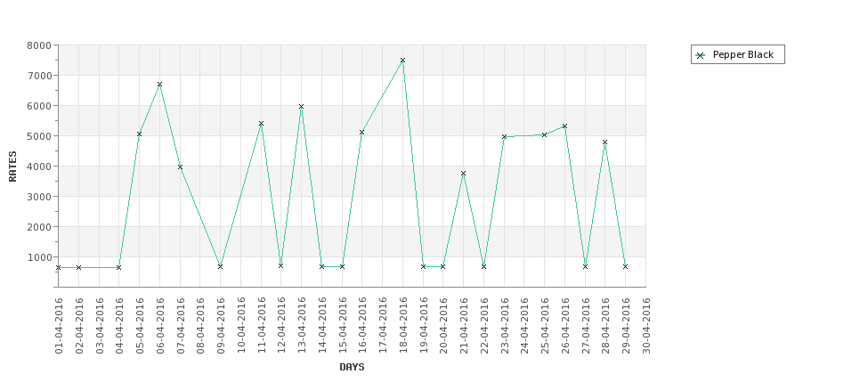The height and width of the screenshot is (382, 868).
Task: Select the data point marker for 09-04-2016
Action: 220,266
